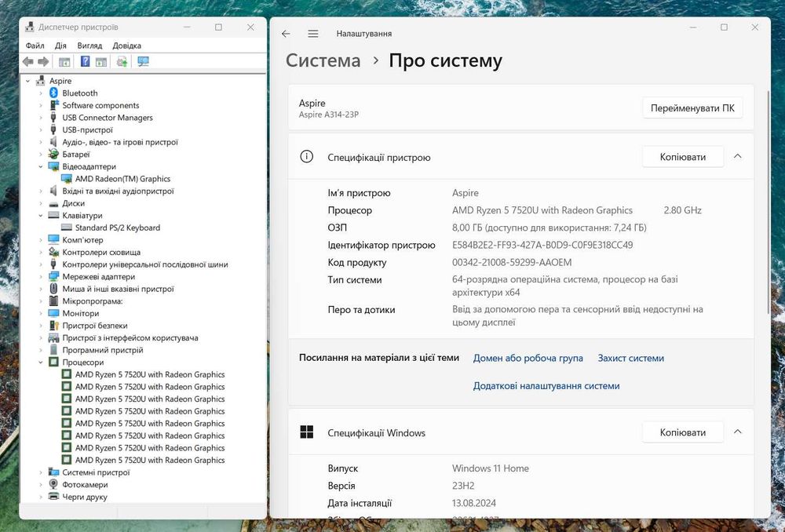Click the product code 00342-21008-59299-AAOEM

pos(512,262)
